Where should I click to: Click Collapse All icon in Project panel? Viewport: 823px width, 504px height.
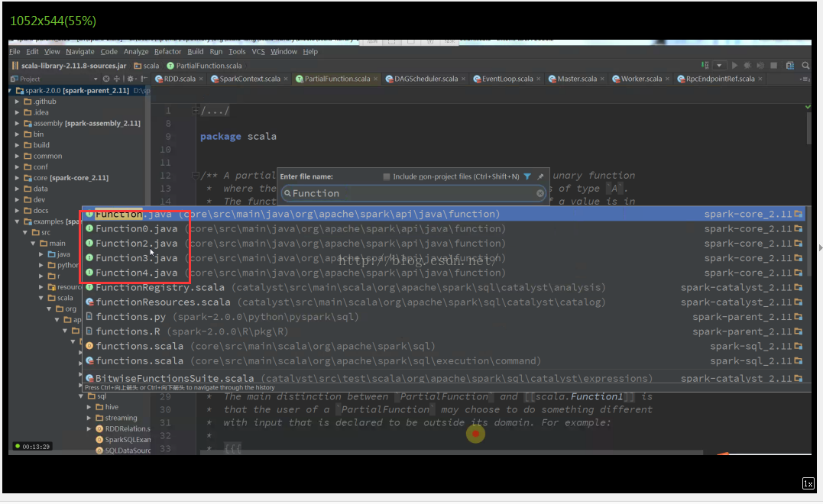coord(116,79)
